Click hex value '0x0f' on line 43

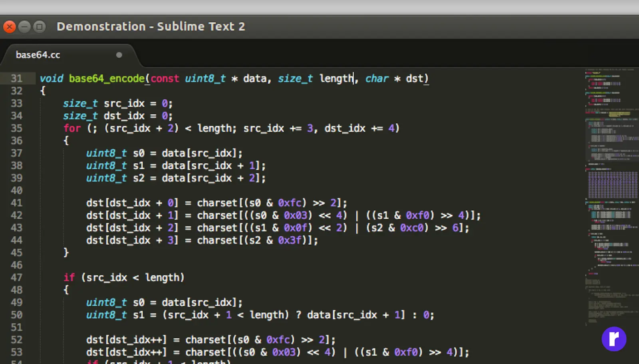click(296, 227)
